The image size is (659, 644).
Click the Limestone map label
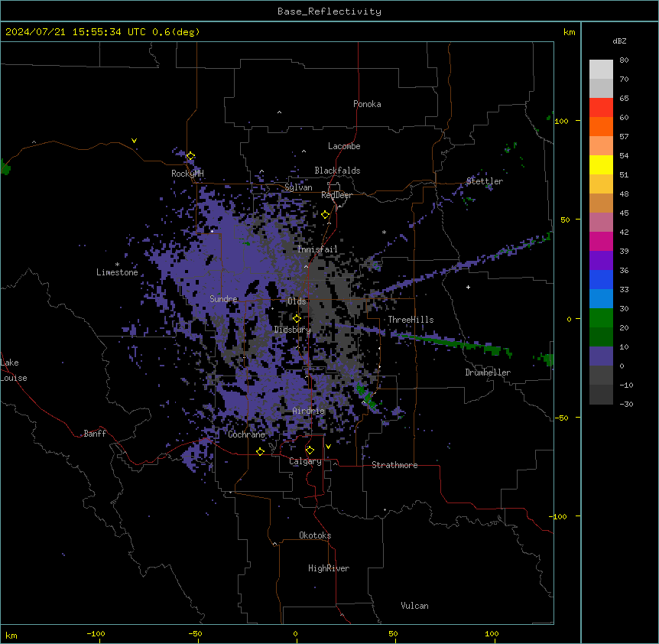click(x=117, y=272)
